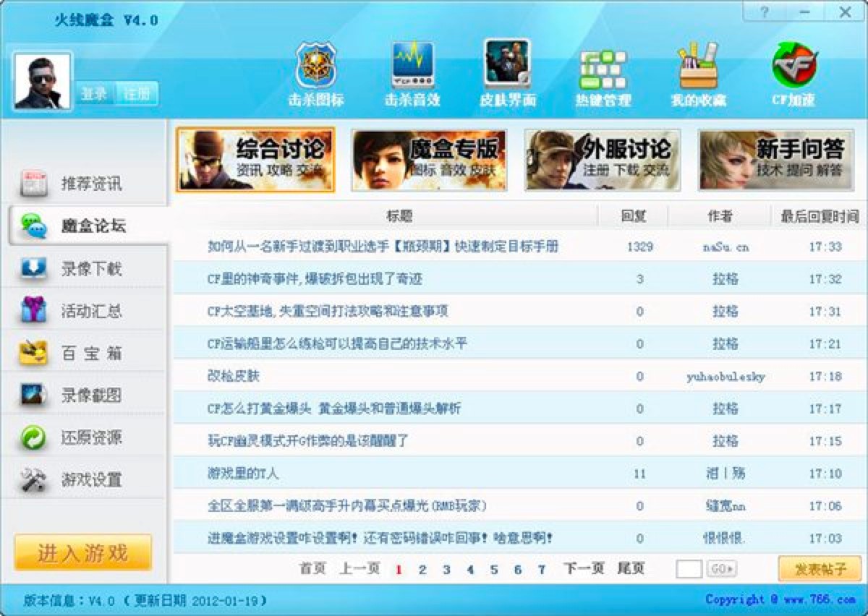Select 还原资源 in the sidebar

[x=85, y=437]
